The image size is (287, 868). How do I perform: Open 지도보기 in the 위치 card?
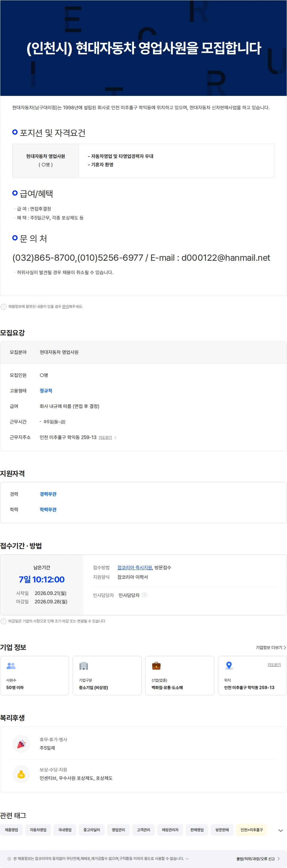tap(274, 665)
